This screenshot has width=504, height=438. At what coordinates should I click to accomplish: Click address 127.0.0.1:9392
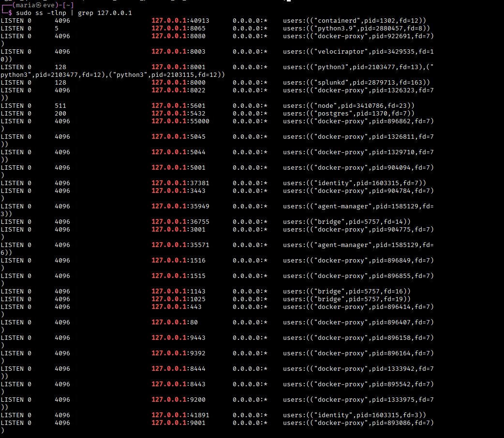(178, 352)
